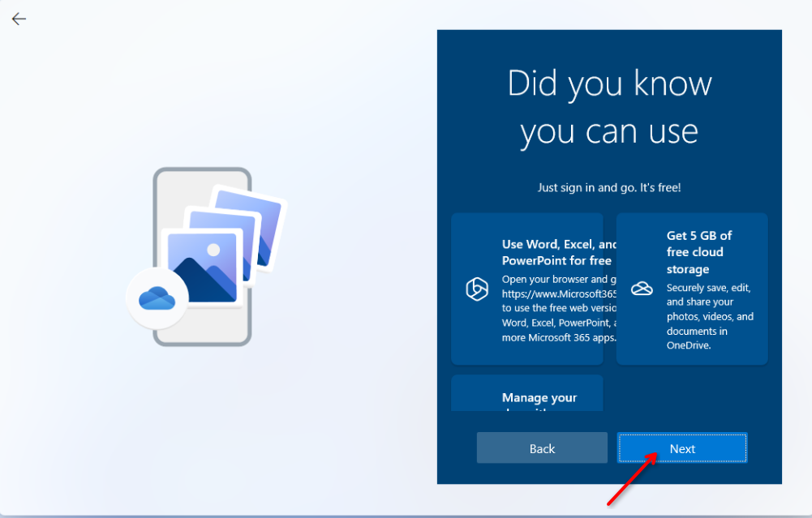Click the "Just sign in and go" subtitle
812x518 pixels.
[x=609, y=187]
